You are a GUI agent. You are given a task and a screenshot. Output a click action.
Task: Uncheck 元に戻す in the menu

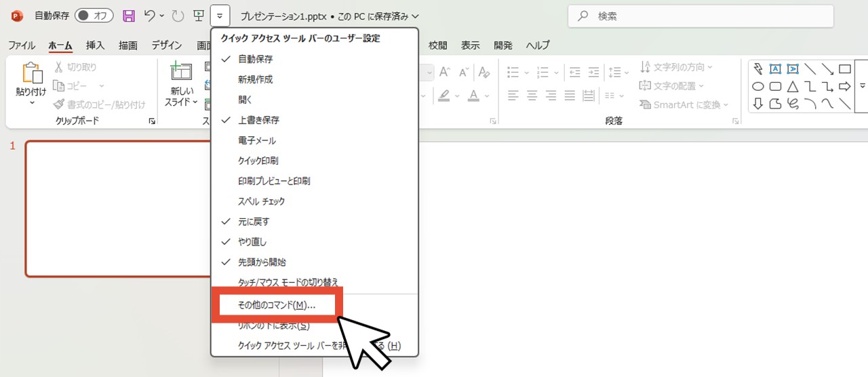[315, 222]
